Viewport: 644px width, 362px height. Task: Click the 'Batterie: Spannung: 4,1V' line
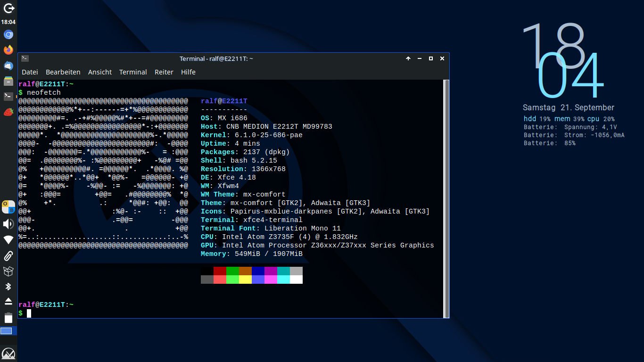click(x=570, y=127)
